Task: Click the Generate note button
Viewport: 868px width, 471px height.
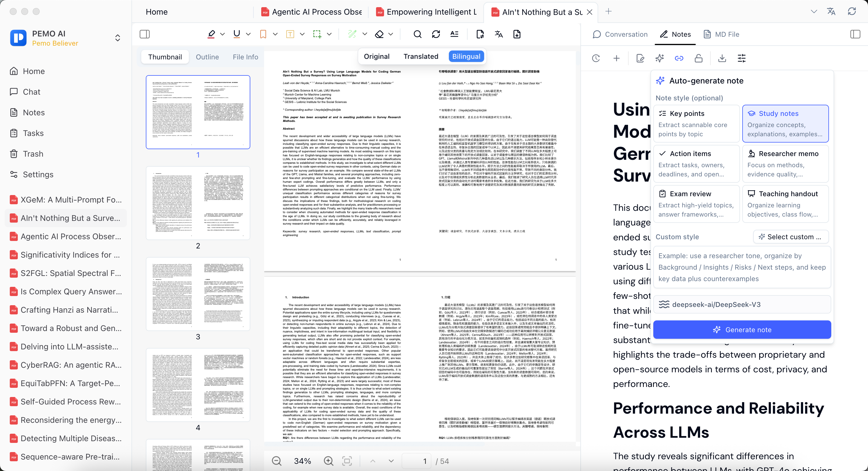Action: pos(742,330)
